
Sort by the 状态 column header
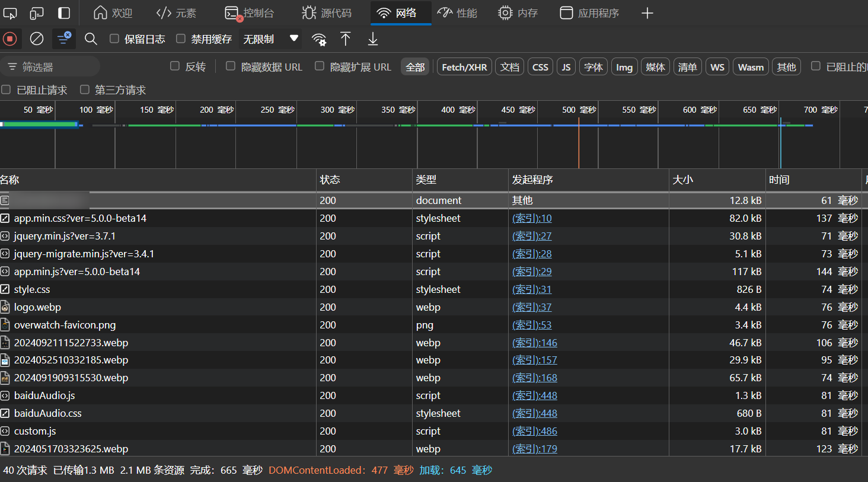coord(364,180)
